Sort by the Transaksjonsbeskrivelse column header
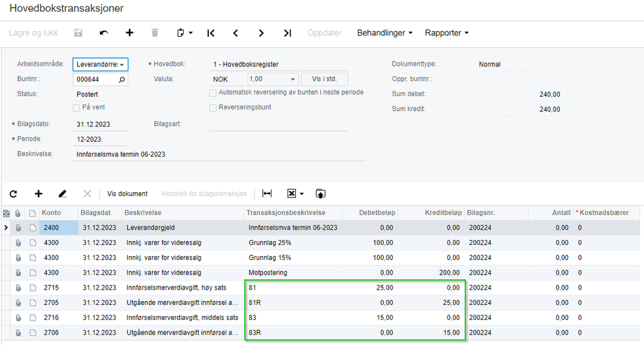 coord(293,213)
